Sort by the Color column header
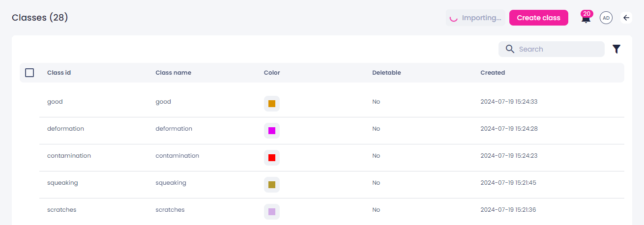 [x=272, y=73]
